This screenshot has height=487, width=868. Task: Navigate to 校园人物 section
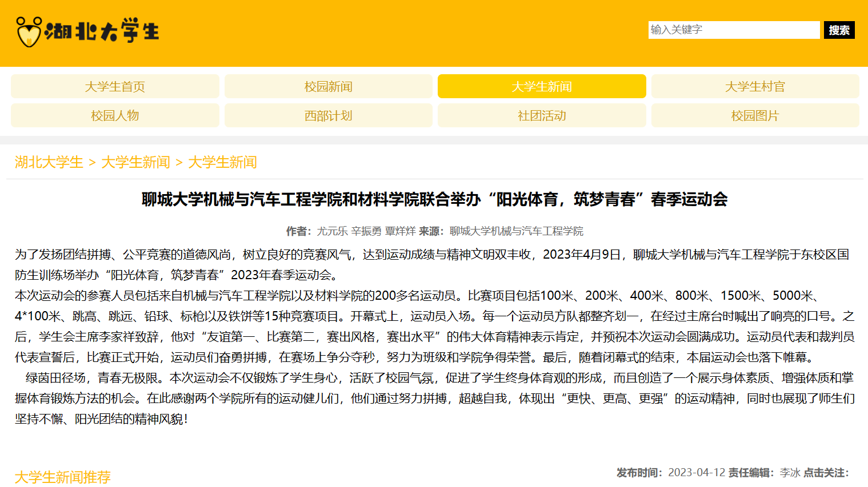(115, 116)
